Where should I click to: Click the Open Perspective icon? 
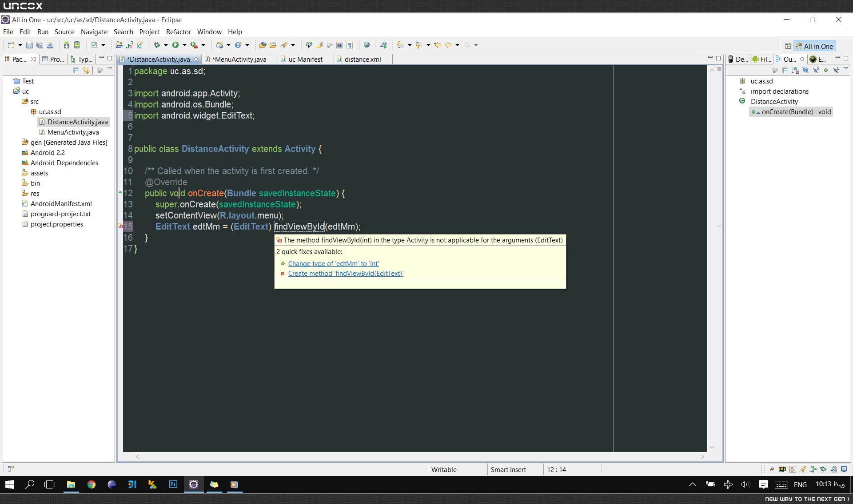point(788,46)
